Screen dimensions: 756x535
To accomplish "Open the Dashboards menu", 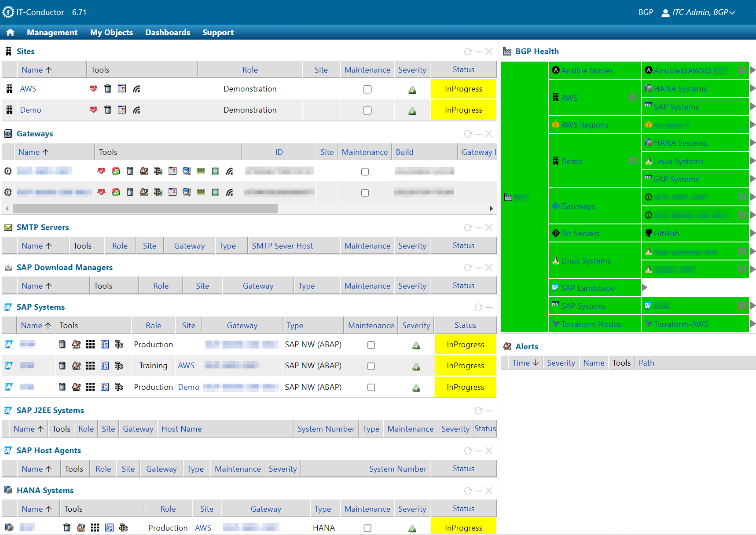I will click(167, 32).
